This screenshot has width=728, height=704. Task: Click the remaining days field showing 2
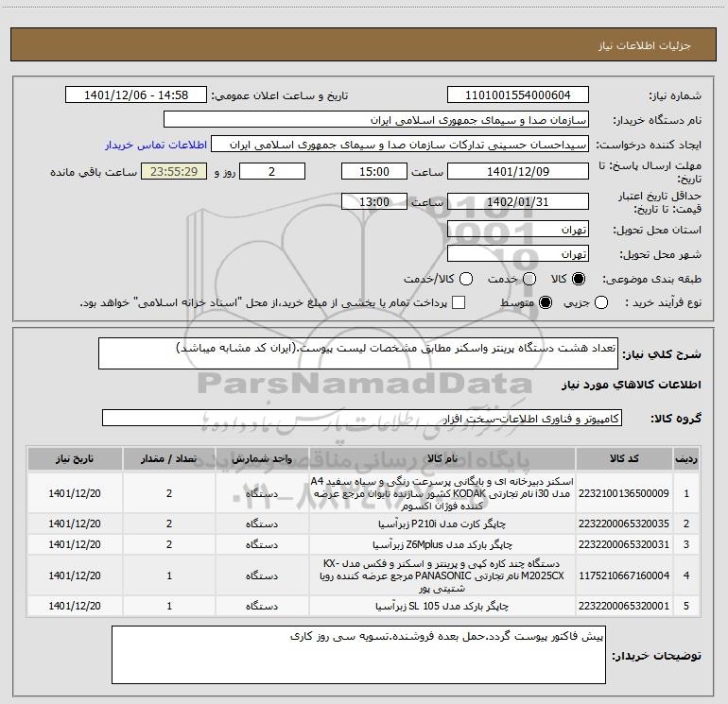coord(272,172)
